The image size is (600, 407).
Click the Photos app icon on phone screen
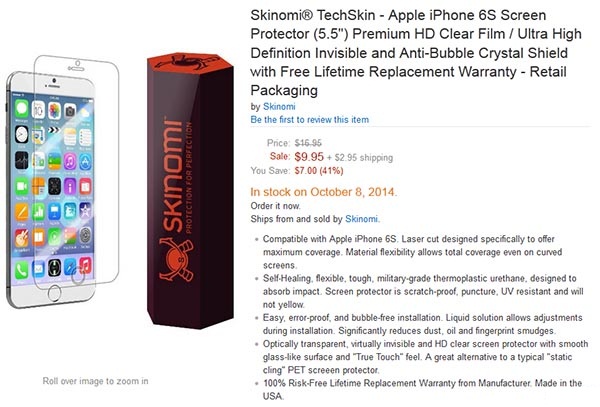point(54,110)
